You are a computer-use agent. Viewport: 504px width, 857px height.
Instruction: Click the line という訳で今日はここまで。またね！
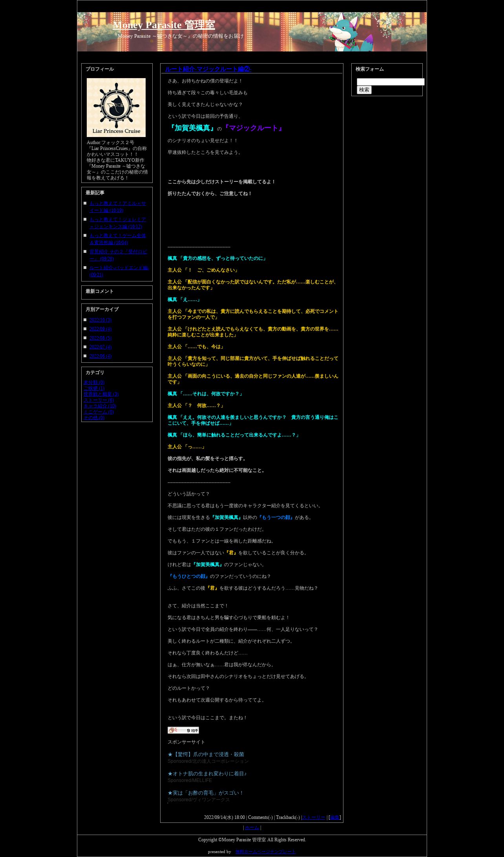[x=207, y=718]
